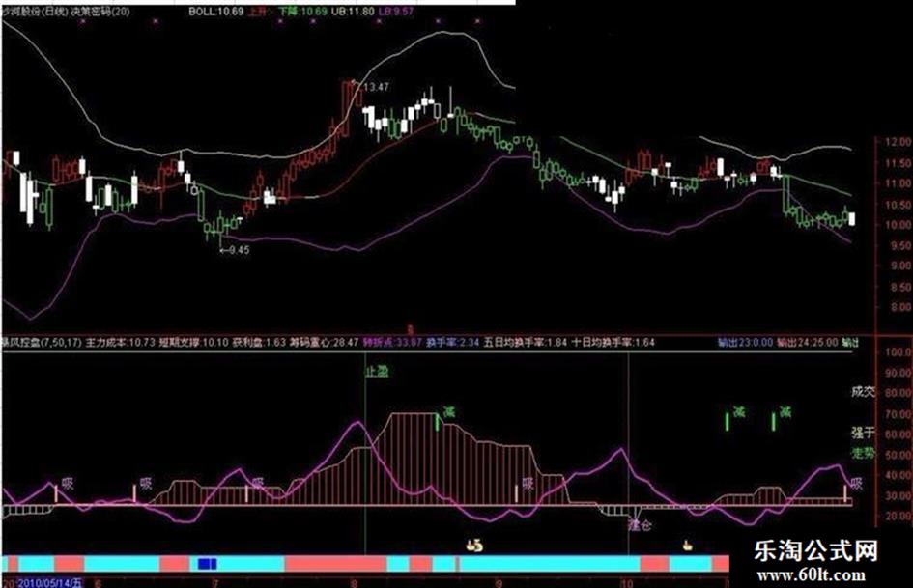913x588 pixels.
Task: Click the green 下降:10.69 value
Action: pyautogui.click(x=302, y=11)
